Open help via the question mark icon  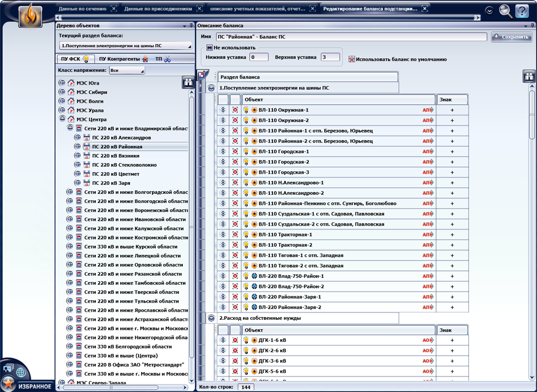(522, 11)
